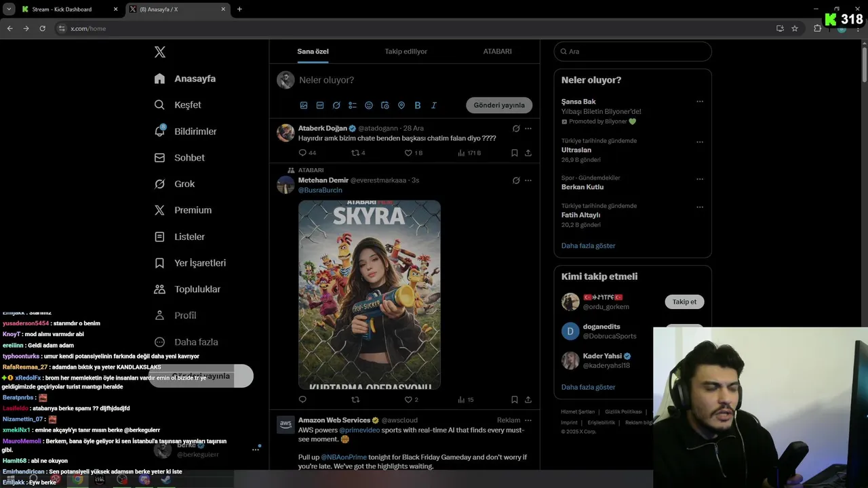Open Sohbet messages
This screenshot has width=868, height=488.
[179, 158]
